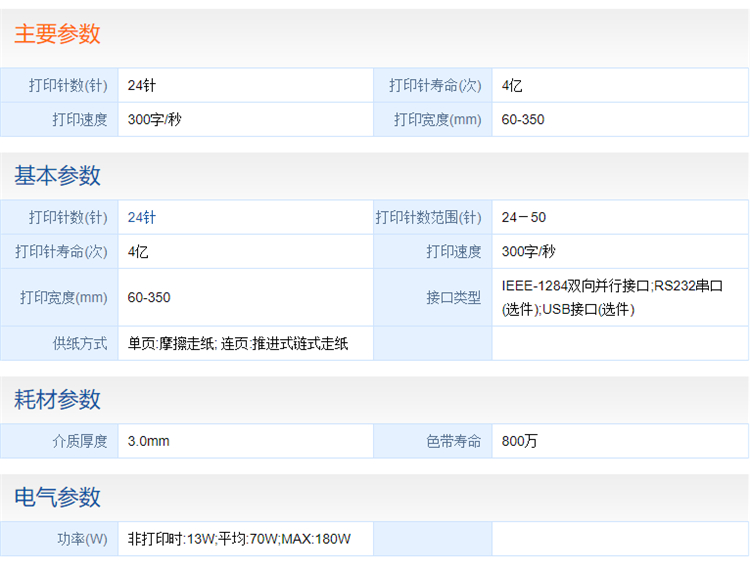
Task: Click the 接口类型 label cell
Action: [x=453, y=298]
